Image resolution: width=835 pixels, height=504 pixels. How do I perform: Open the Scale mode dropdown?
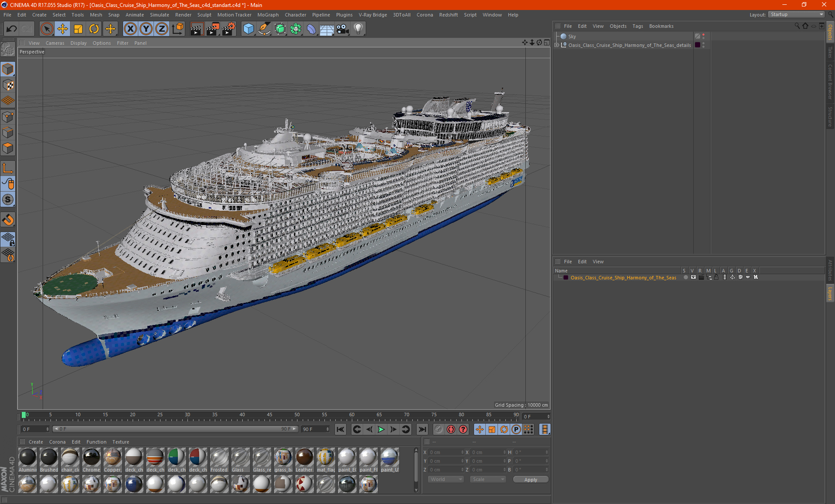[488, 479]
